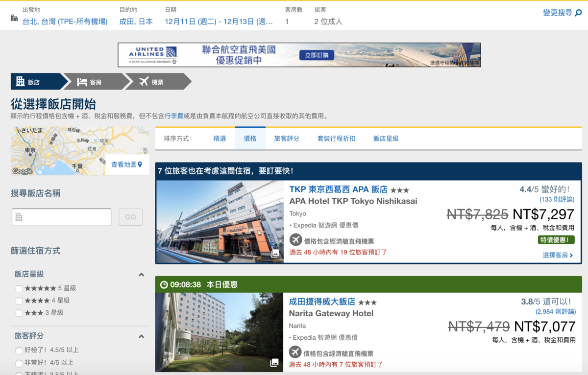This screenshot has width=588, height=375.
Task: Sort results by 精選
Action: click(220, 139)
